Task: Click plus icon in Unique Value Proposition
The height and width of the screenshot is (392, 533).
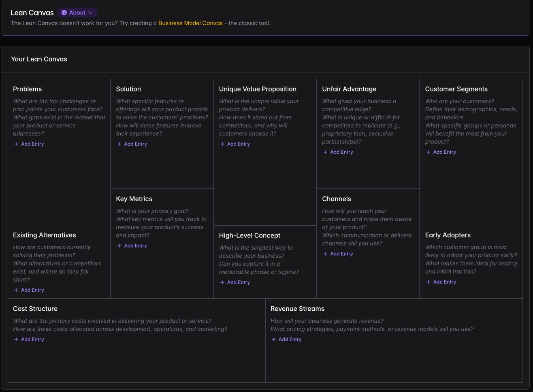Action: [x=222, y=144]
